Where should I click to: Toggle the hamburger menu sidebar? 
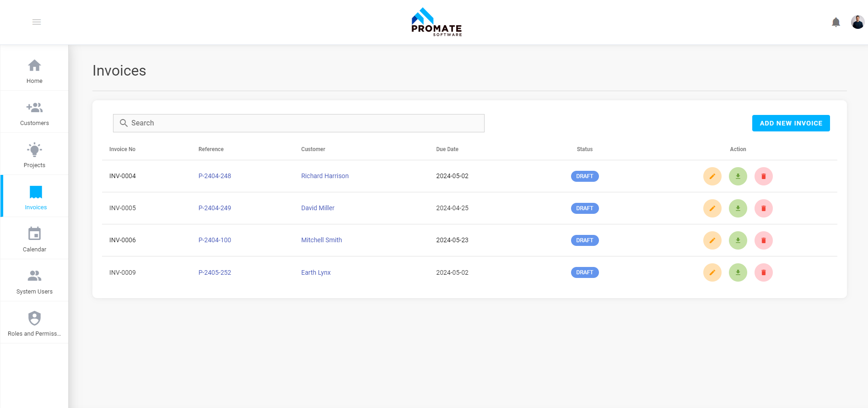coord(37,22)
